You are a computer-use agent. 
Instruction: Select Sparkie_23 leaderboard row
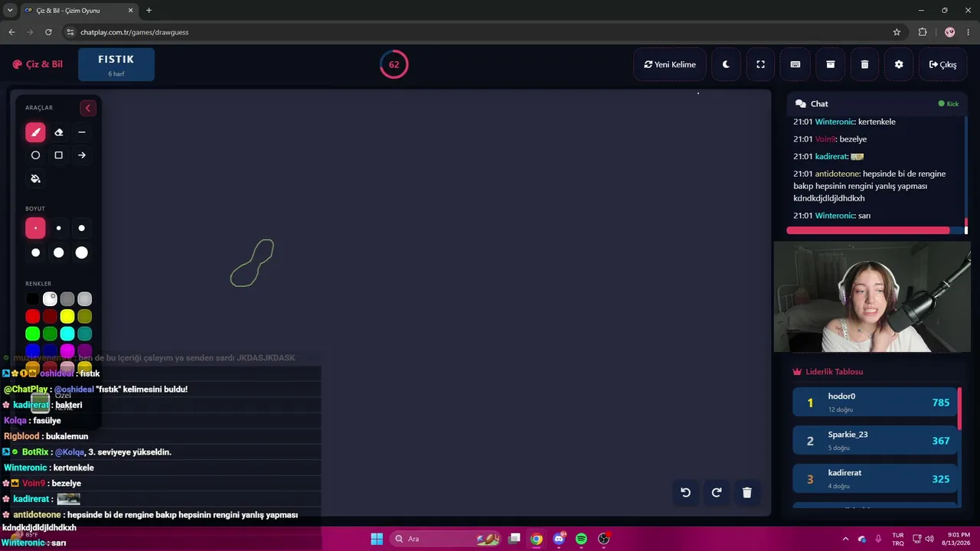873,441
